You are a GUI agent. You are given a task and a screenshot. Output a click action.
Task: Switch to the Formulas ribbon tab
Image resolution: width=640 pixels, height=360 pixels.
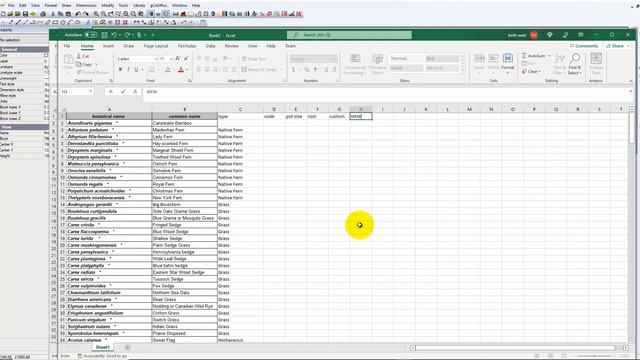(187, 46)
